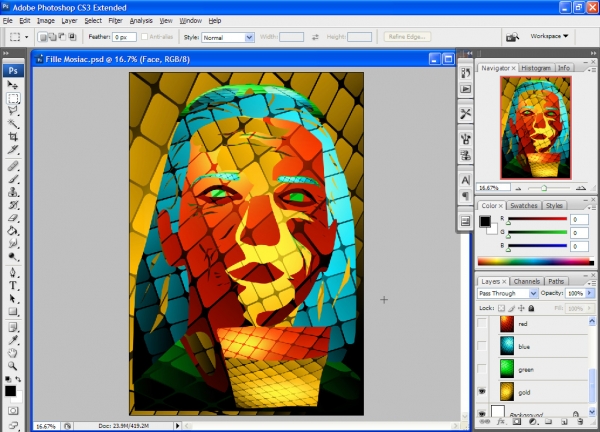Click the foreground color swatch in Color panel

pyautogui.click(x=485, y=221)
